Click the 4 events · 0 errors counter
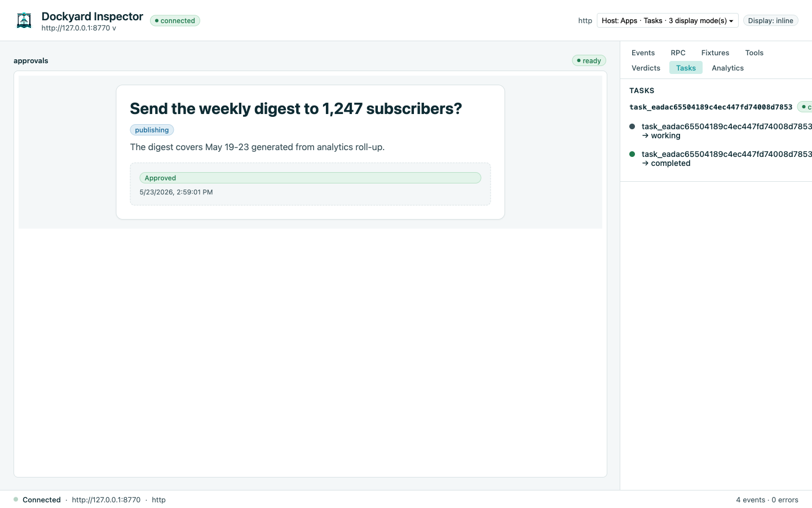812x508 pixels. click(x=767, y=500)
